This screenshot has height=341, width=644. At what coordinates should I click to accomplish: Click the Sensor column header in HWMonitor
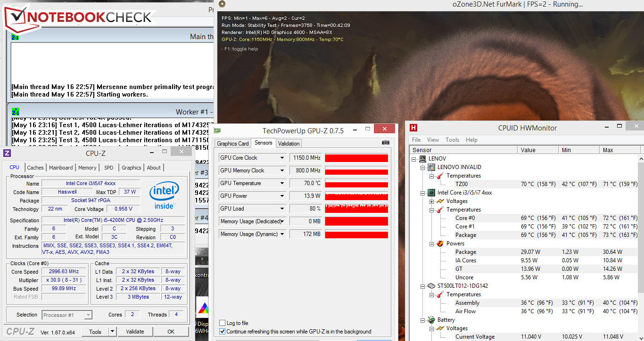[x=463, y=150]
